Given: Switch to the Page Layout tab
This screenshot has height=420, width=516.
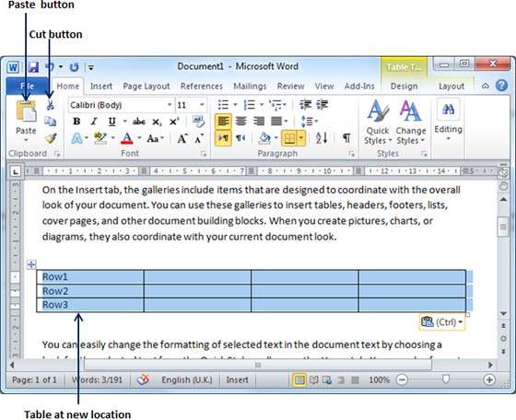Looking at the screenshot, I should tap(147, 87).
